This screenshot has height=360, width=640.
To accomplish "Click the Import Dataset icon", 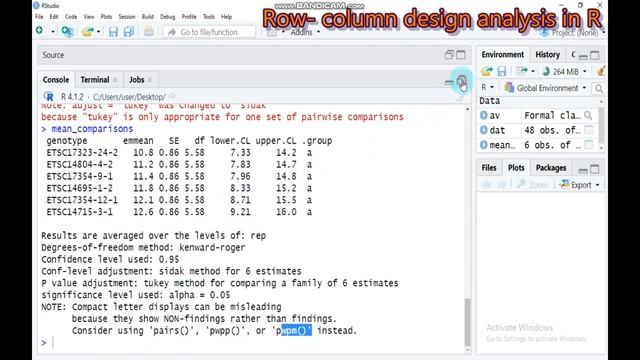I will 522,71.
